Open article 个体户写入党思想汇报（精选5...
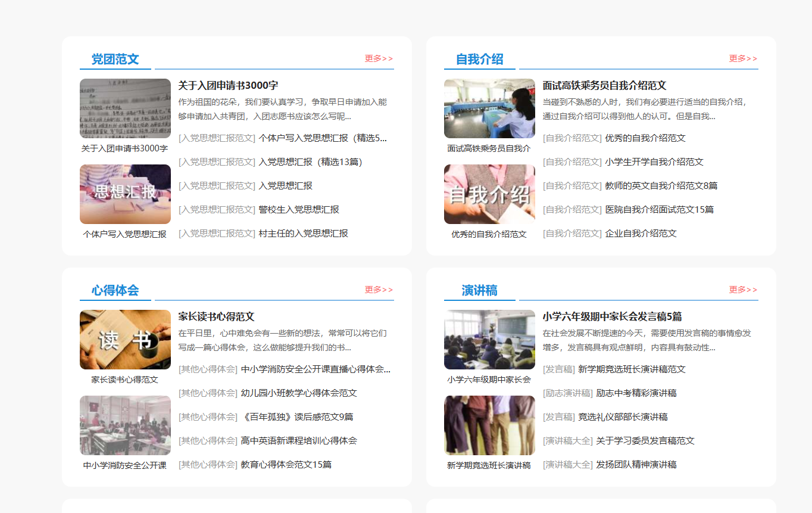 pos(323,138)
